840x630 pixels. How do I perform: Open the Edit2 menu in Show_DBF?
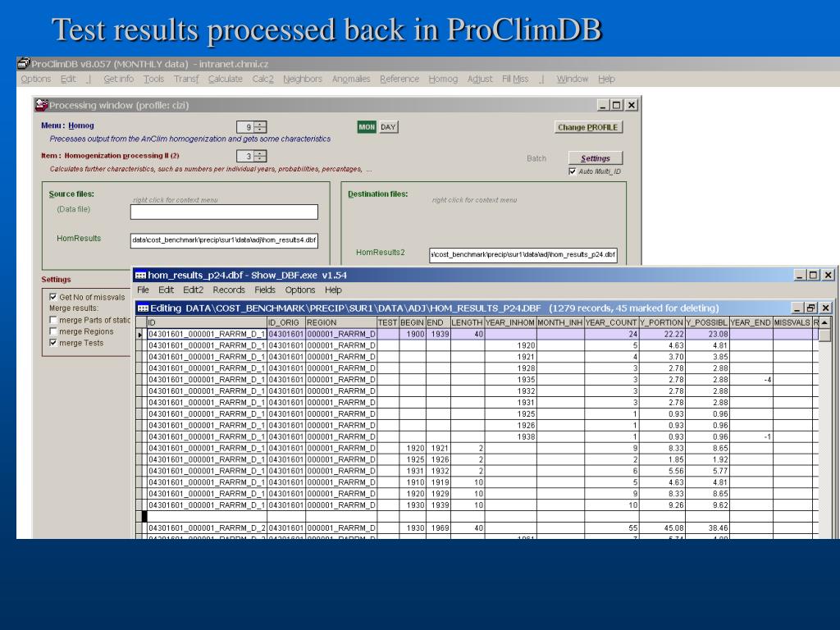point(193,290)
